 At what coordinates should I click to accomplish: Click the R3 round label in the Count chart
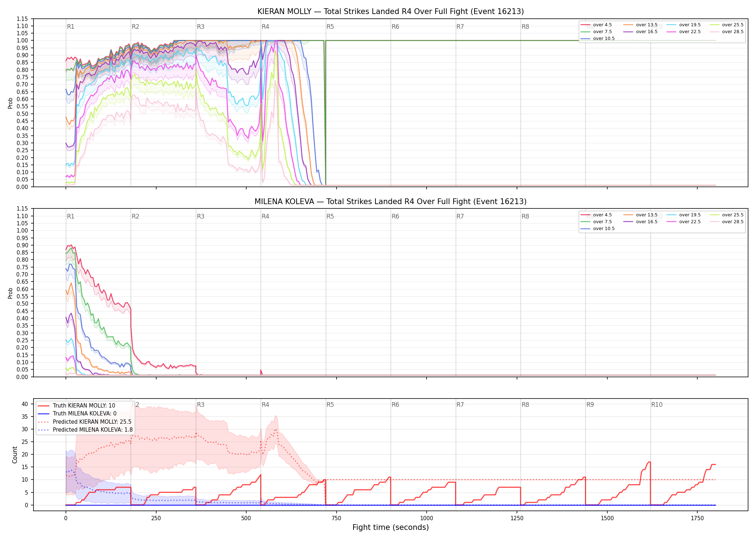[x=201, y=405]
